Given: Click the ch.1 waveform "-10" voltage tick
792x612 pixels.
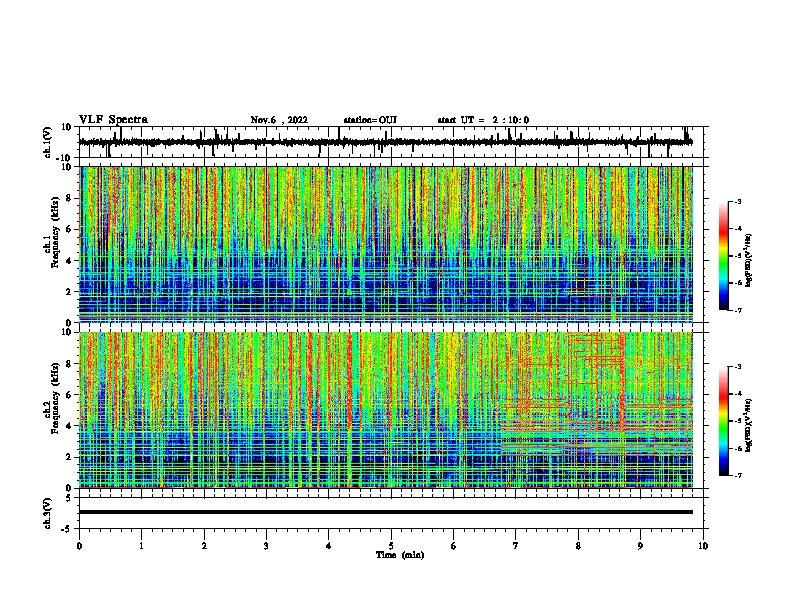Looking at the screenshot, I should (65, 158).
